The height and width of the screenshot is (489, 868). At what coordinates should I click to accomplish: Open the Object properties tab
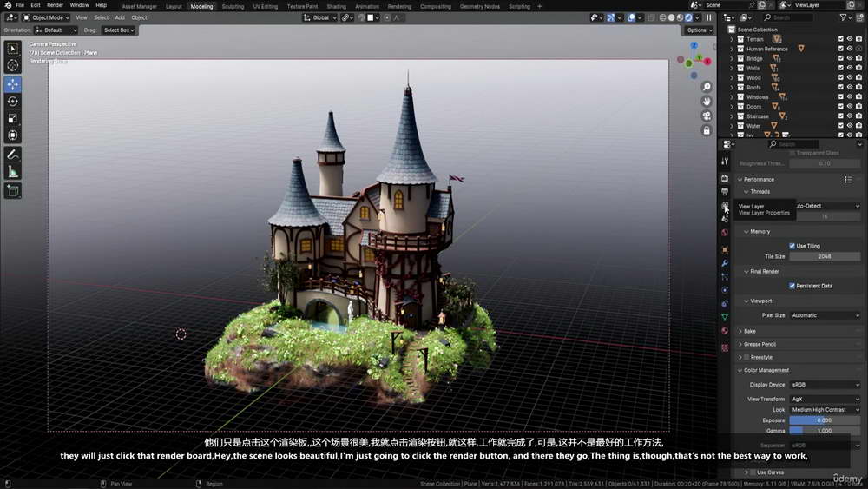coord(725,250)
